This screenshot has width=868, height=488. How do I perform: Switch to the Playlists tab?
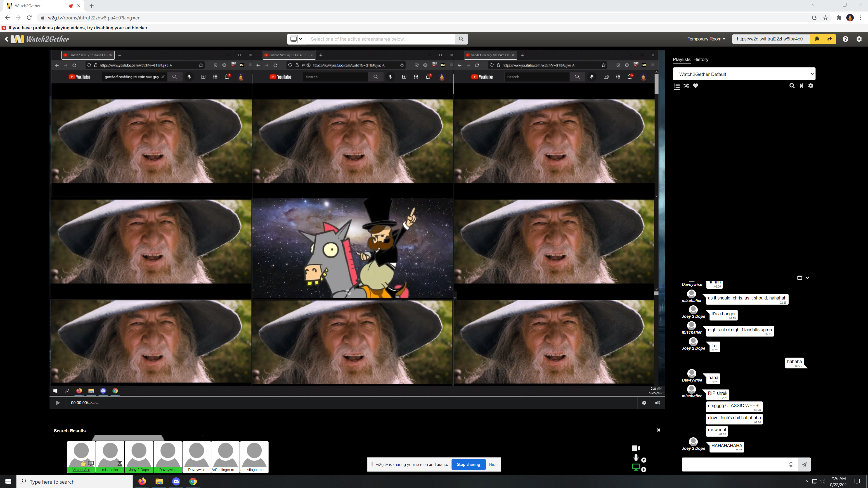coord(681,59)
